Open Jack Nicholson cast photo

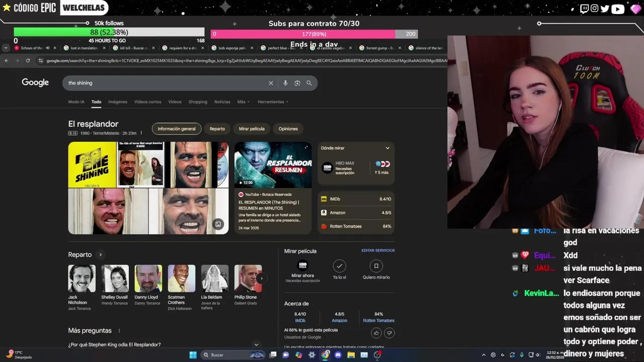tap(82, 279)
